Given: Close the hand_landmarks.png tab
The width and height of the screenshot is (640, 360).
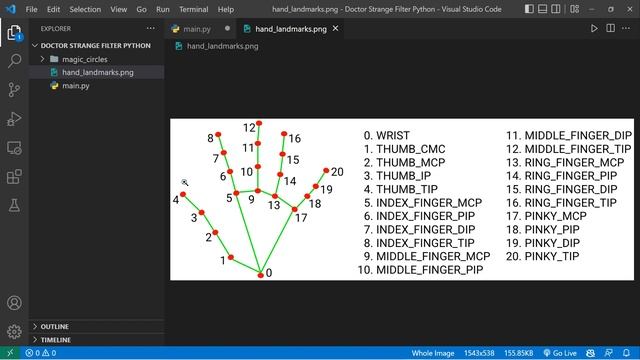Looking at the screenshot, I should click(x=336, y=28).
